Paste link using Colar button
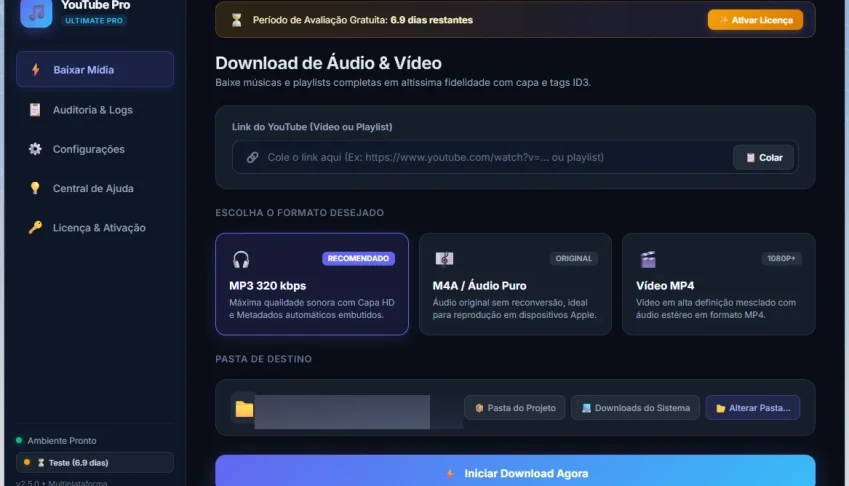Viewport: 849px width, 486px height. tap(763, 157)
